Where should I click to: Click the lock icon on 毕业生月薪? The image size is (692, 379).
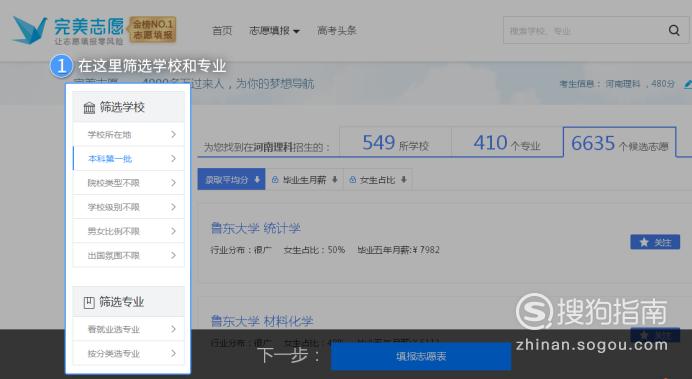tap(275, 180)
